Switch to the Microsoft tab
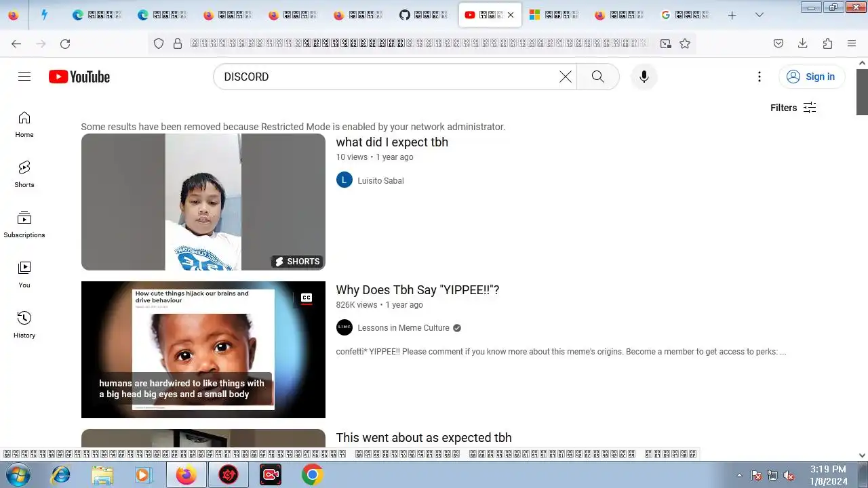This screenshot has height=488, width=868. (555, 15)
